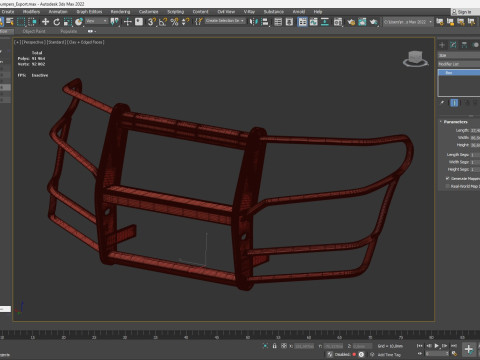The image size is (480, 360).
Task: Select the Scale transform tool
Action: tap(68, 22)
